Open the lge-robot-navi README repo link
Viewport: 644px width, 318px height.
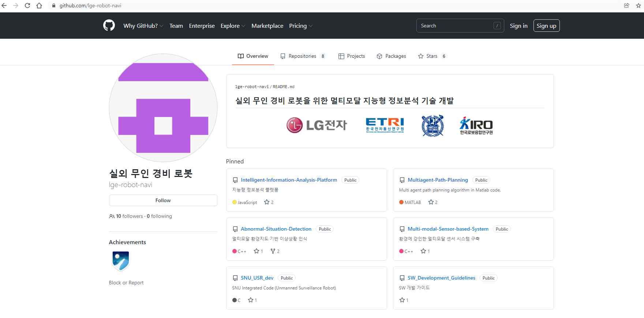click(252, 87)
